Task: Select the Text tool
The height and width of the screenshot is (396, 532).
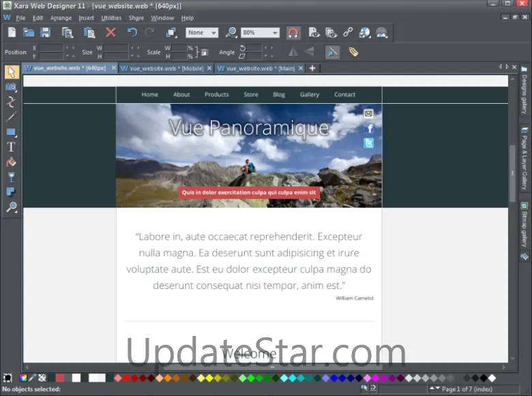Action: click(x=11, y=147)
